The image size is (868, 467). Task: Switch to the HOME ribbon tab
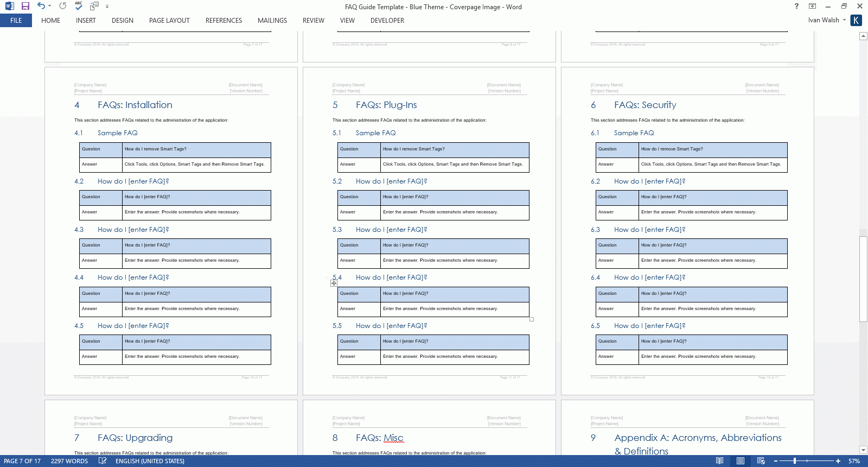50,21
